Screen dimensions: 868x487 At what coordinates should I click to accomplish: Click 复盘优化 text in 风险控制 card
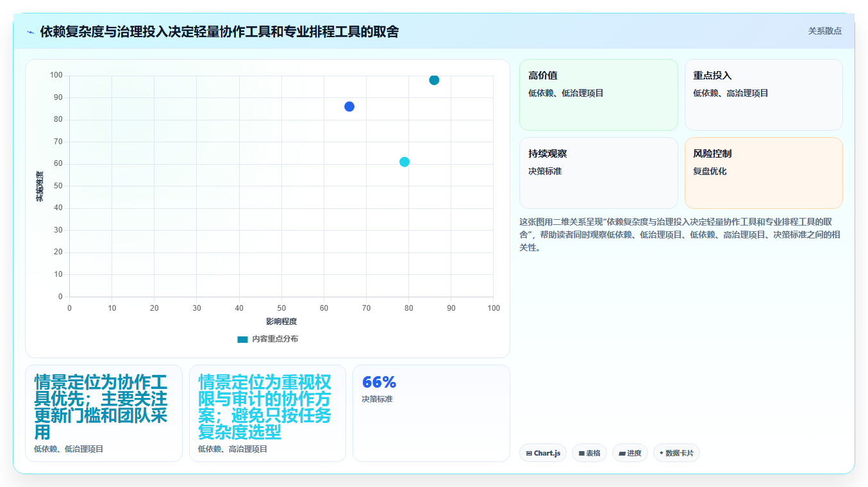tap(710, 172)
